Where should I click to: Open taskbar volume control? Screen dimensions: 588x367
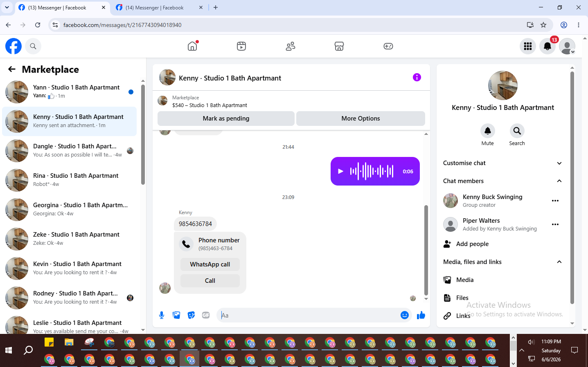click(531, 342)
